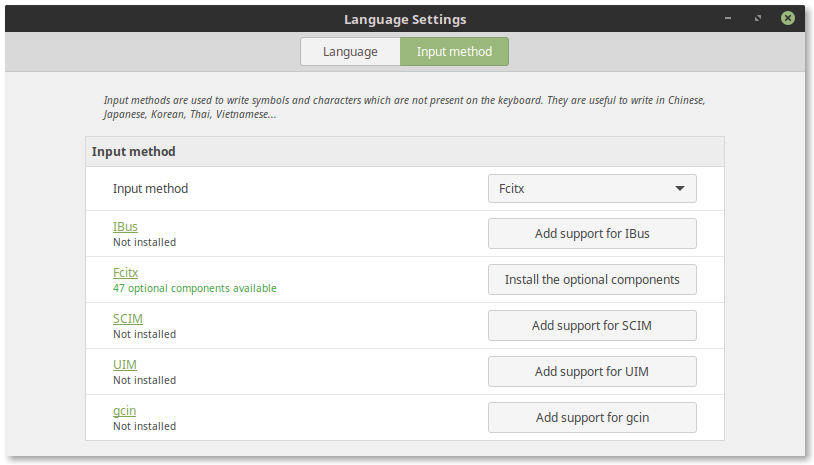Image resolution: width=814 pixels, height=465 pixels.
Task: Click the dropdown arrow beside Fcitx
Action: point(679,188)
